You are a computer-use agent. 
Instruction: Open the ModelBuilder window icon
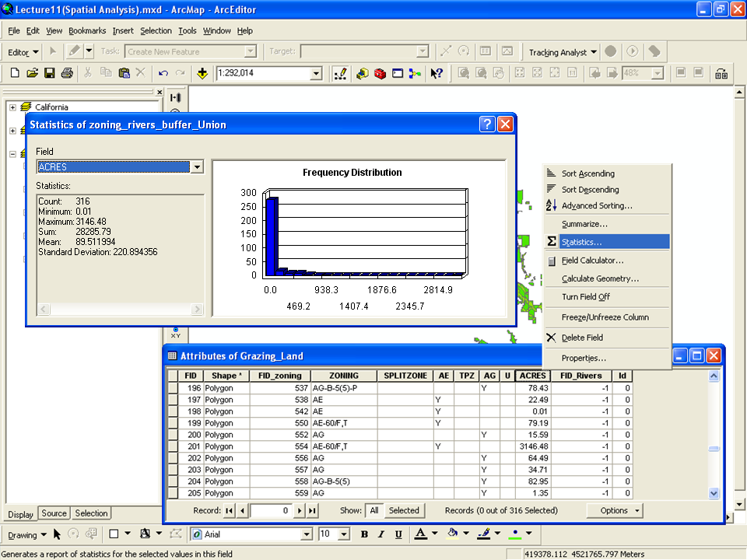click(415, 73)
